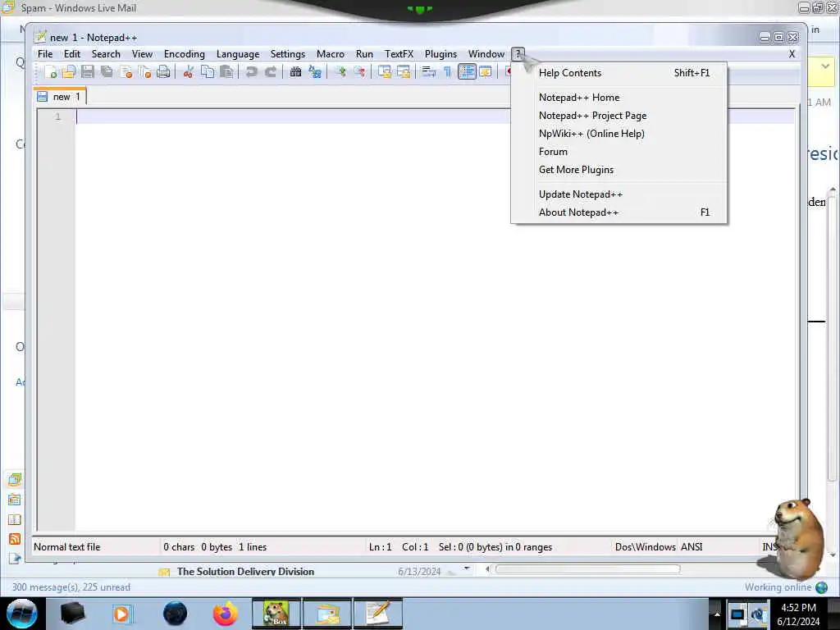The width and height of the screenshot is (840, 630).
Task: Click the Undo arrow icon
Action: (x=251, y=71)
